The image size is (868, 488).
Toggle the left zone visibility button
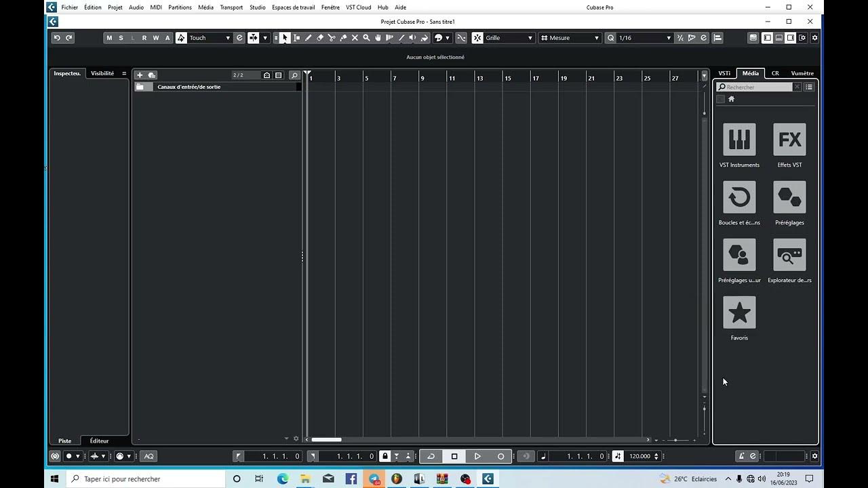click(767, 38)
